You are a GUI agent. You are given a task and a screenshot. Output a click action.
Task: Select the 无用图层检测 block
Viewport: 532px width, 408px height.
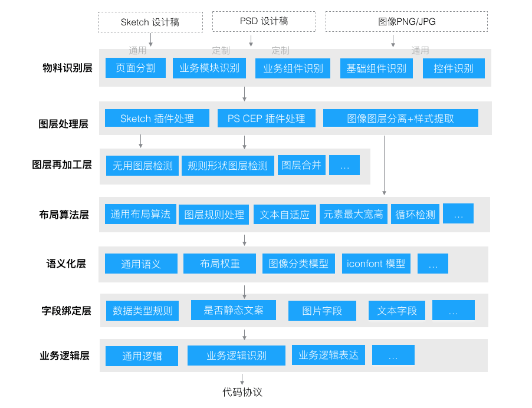tap(143, 166)
